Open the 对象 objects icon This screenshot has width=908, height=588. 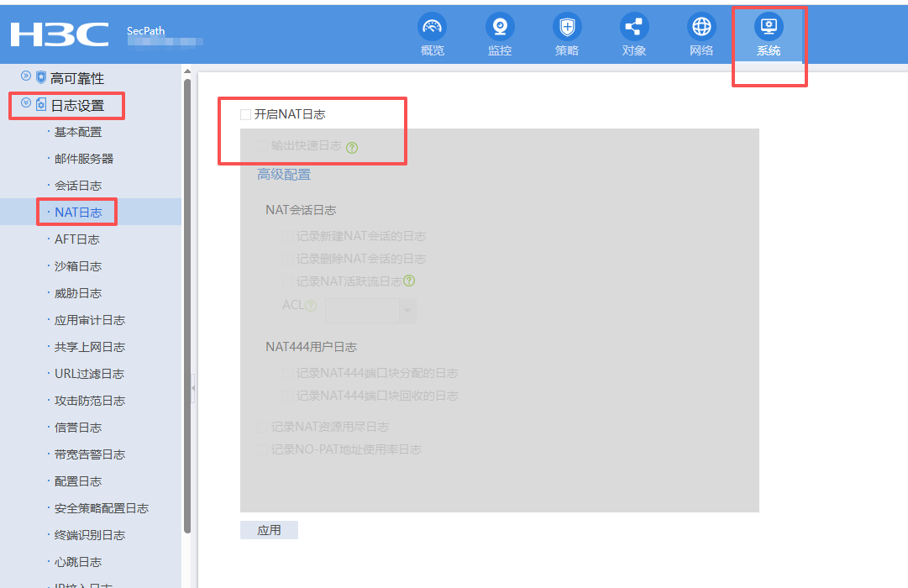tap(634, 28)
